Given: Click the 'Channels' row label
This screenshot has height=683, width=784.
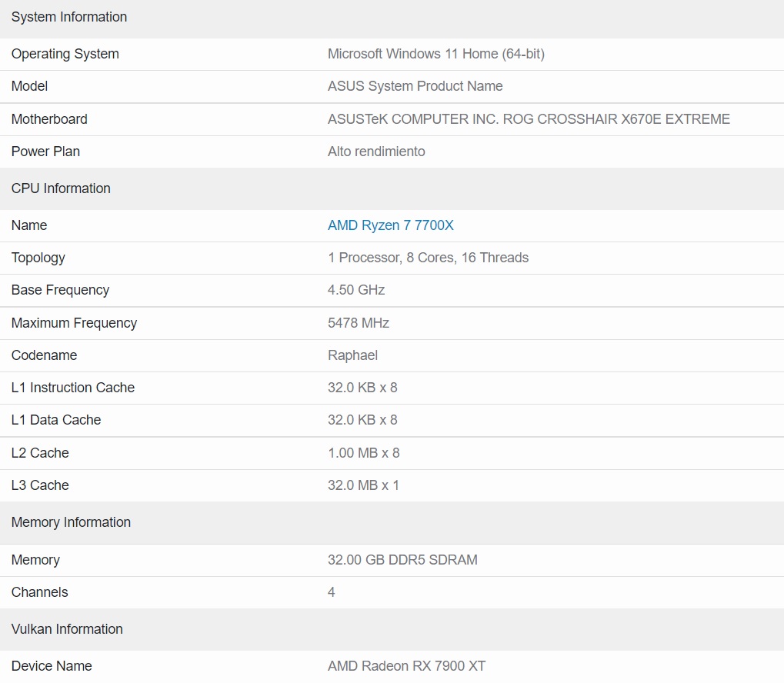Looking at the screenshot, I should pyautogui.click(x=39, y=592).
